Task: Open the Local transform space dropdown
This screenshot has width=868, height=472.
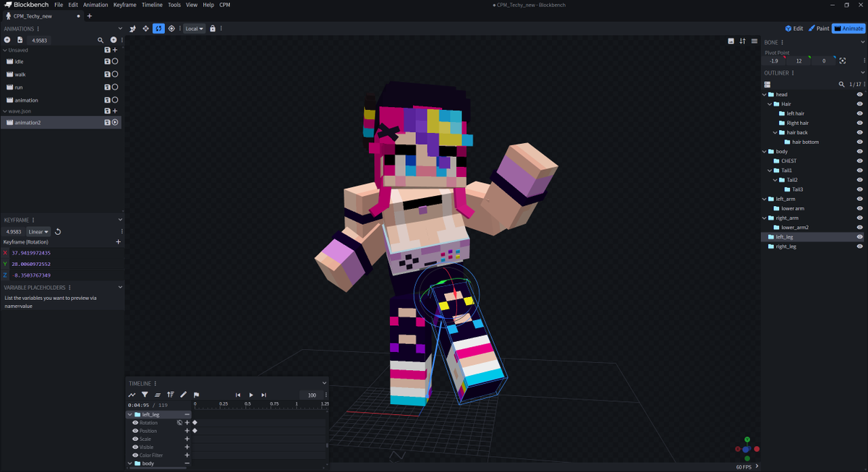Action: [x=194, y=29]
